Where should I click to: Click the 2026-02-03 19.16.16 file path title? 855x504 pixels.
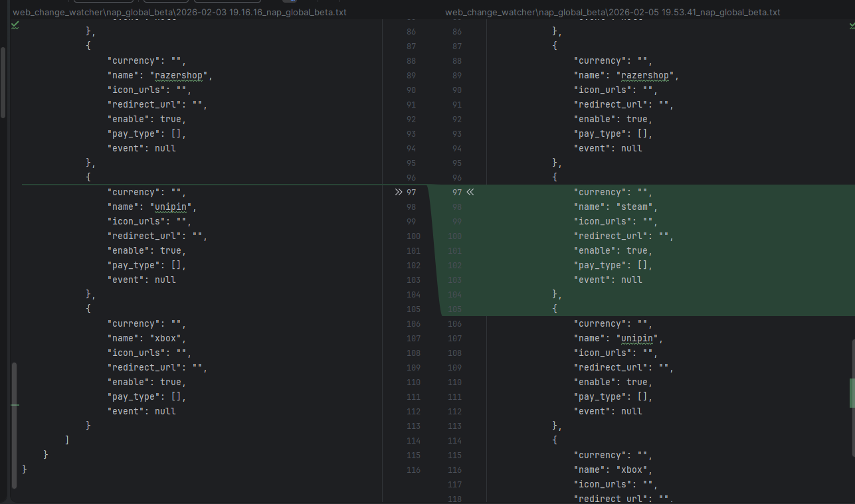[x=179, y=13]
